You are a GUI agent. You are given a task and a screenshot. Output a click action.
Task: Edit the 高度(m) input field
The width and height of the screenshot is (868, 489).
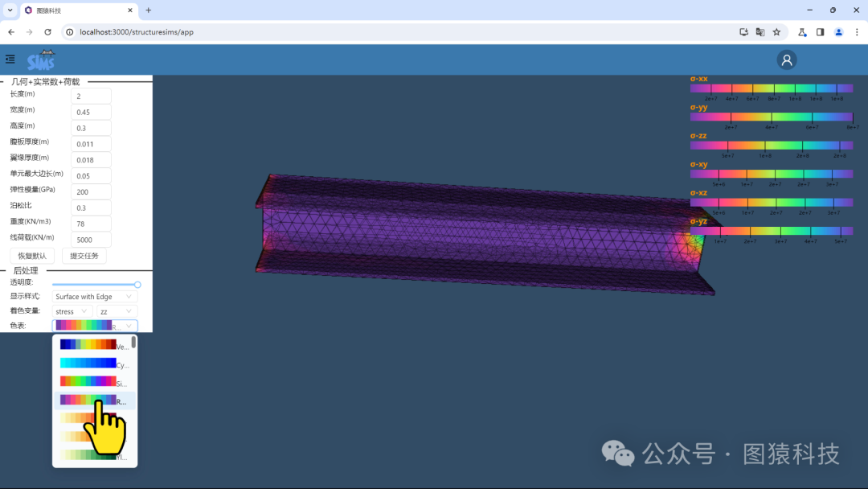click(x=91, y=128)
